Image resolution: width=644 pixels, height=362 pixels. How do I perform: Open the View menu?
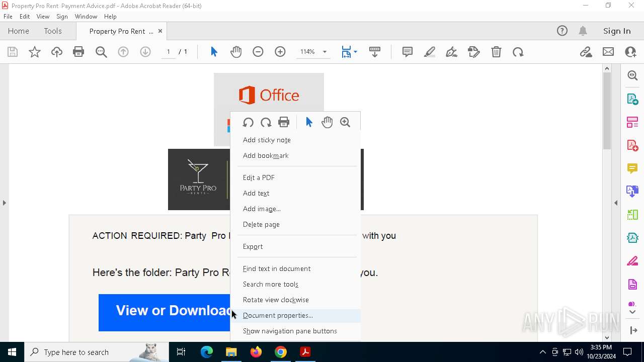(43, 17)
